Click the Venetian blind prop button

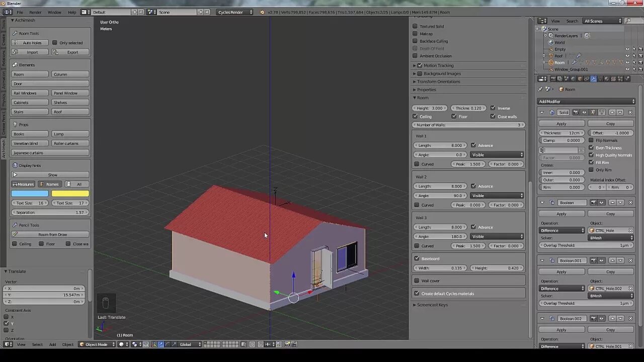tap(30, 143)
